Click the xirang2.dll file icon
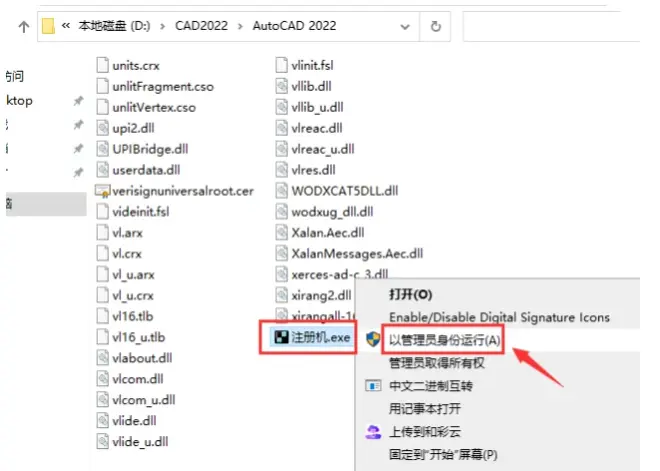660x471 pixels. tap(281, 295)
